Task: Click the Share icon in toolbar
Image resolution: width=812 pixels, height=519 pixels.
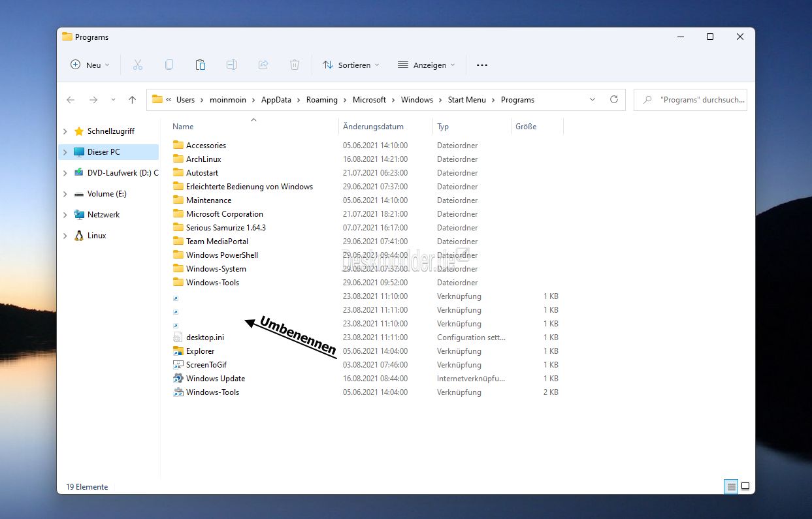Action: (x=263, y=65)
